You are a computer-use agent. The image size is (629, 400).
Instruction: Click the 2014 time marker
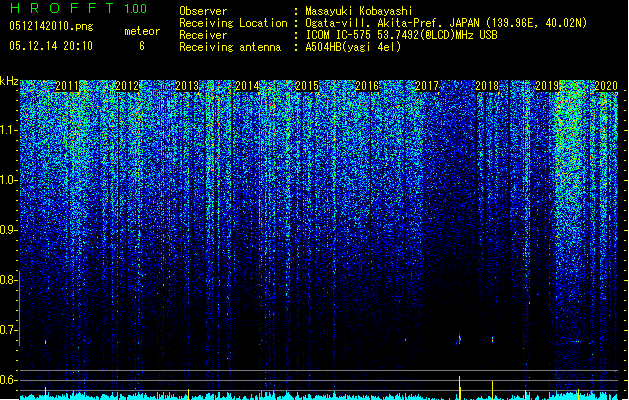point(247,86)
